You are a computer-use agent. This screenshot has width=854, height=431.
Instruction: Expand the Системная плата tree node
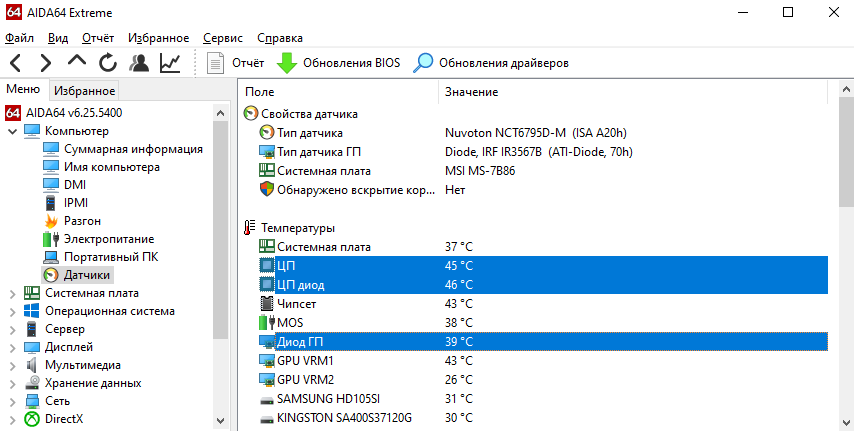pyautogui.click(x=13, y=293)
